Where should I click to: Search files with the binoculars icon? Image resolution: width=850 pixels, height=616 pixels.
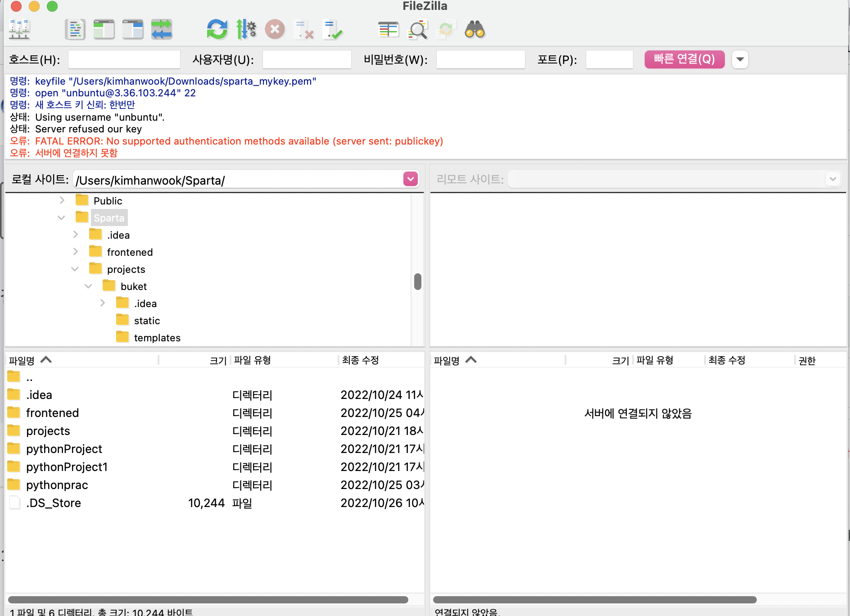475,30
